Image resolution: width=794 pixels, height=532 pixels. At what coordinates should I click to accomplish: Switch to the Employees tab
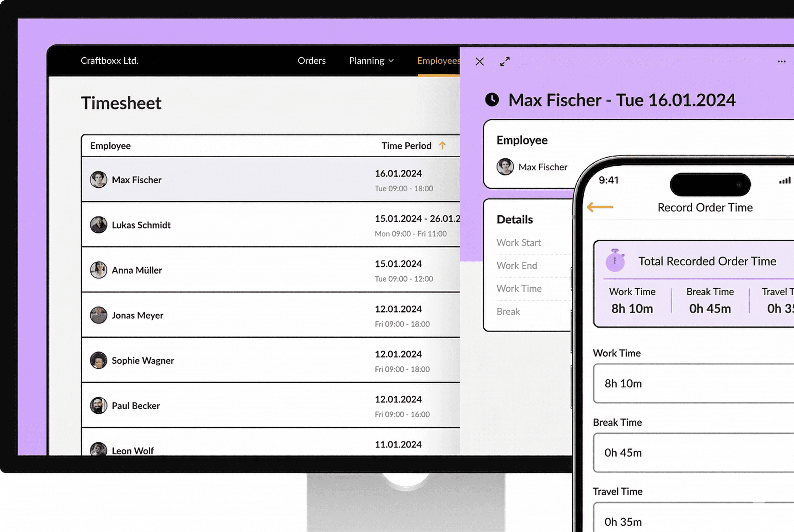pos(438,61)
